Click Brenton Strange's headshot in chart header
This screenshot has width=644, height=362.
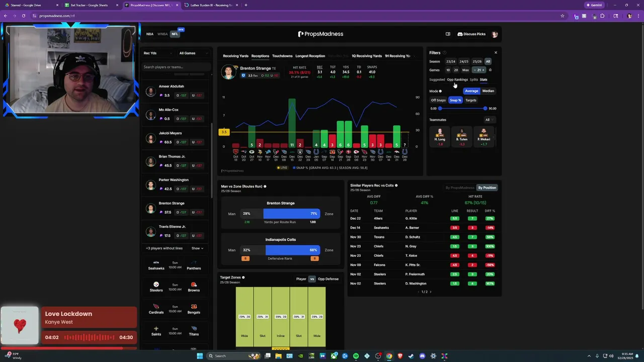(229, 71)
